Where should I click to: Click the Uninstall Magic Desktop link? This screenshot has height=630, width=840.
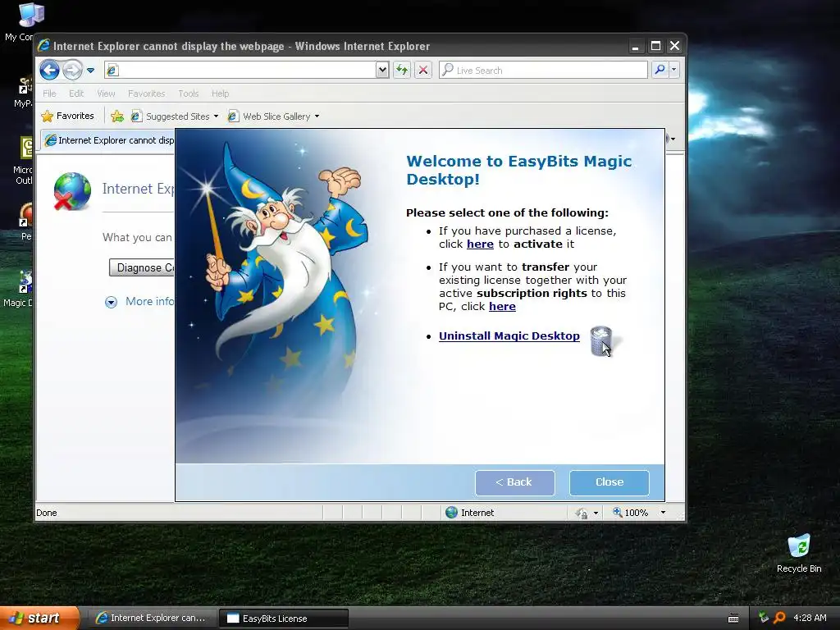pyautogui.click(x=509, y=336)
